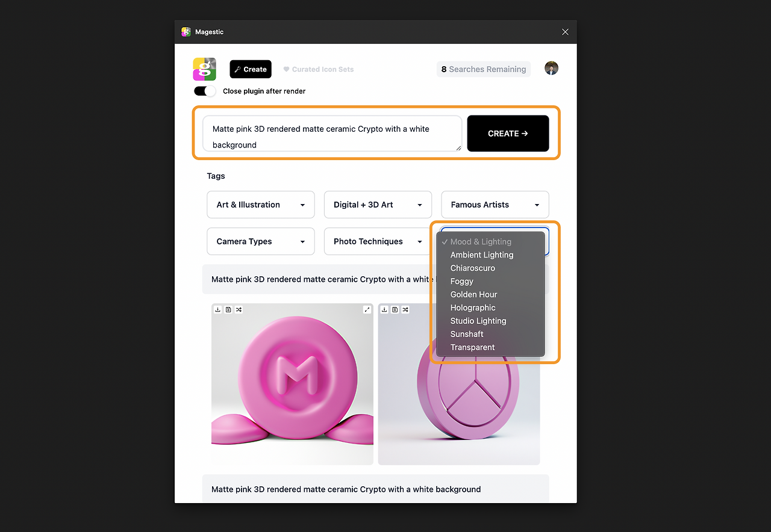Shuffle variations of the first coin image
771x532 pixels.
point(239,310)
